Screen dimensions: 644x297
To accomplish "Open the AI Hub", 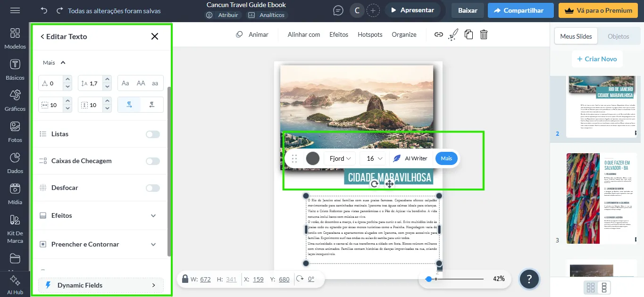I will click(15, 285).
